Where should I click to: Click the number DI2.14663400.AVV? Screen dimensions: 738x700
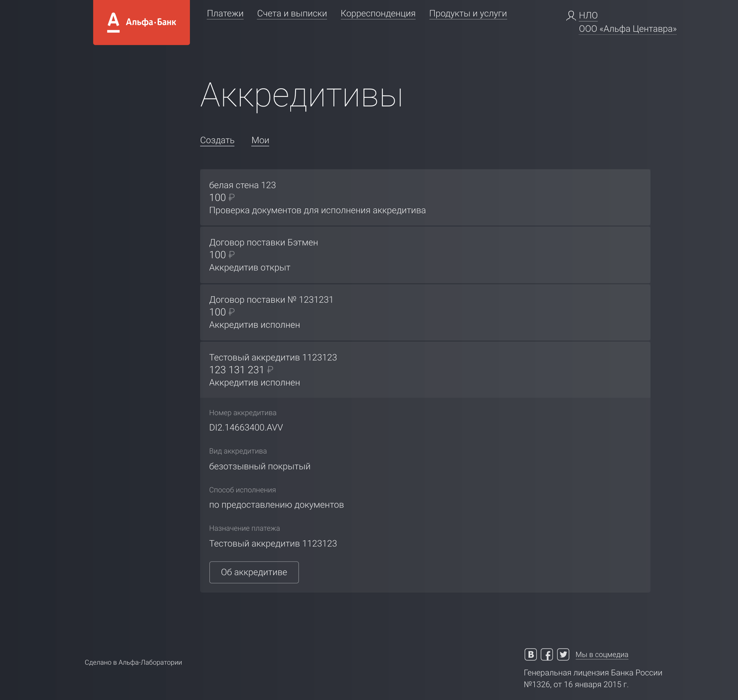coord(246,428)
